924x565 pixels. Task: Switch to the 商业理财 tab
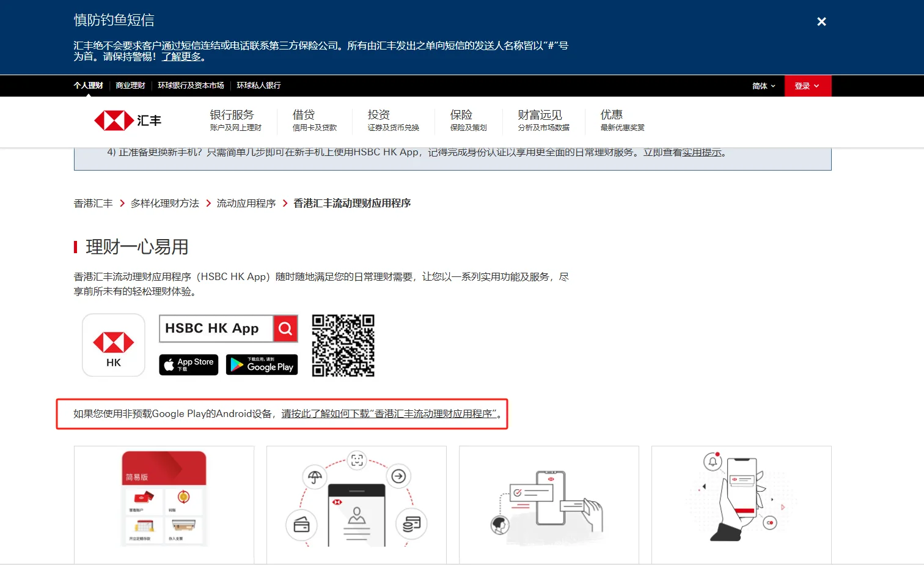(x=130, y=86)
